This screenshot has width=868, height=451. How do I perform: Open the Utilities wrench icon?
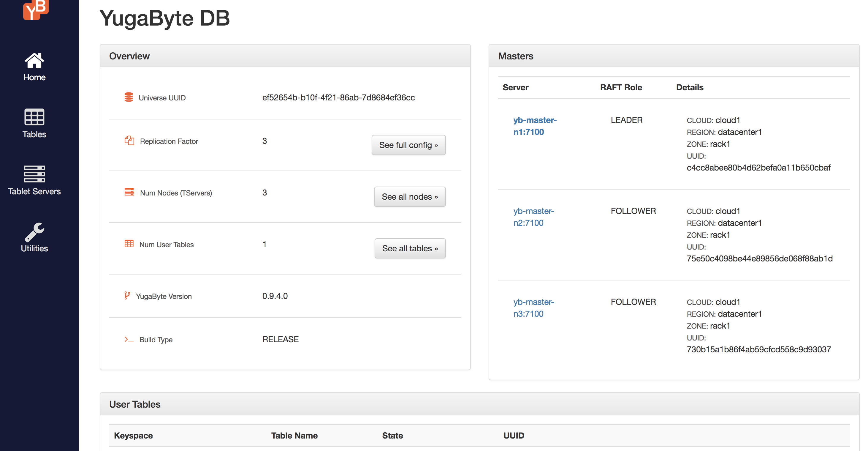coord(34,232)
